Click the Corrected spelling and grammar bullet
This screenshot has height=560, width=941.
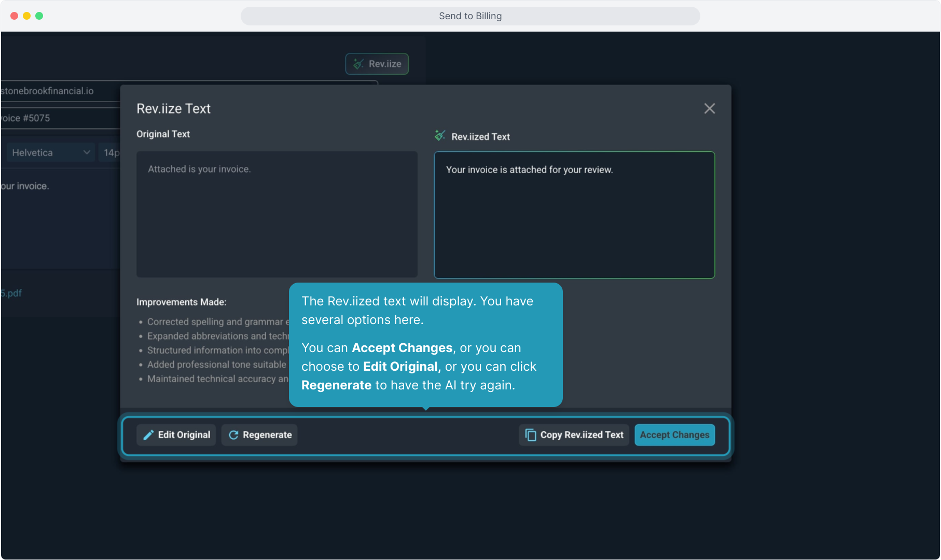215,322
